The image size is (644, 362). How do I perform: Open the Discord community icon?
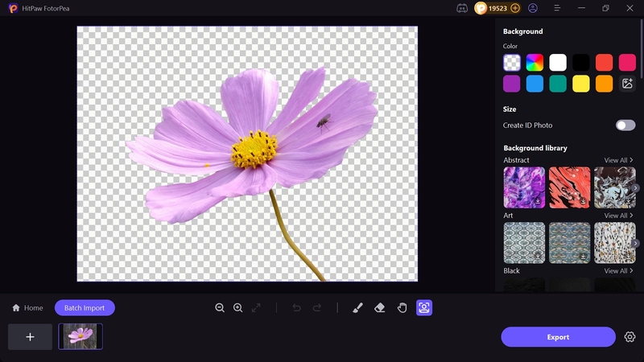[462, 8]
